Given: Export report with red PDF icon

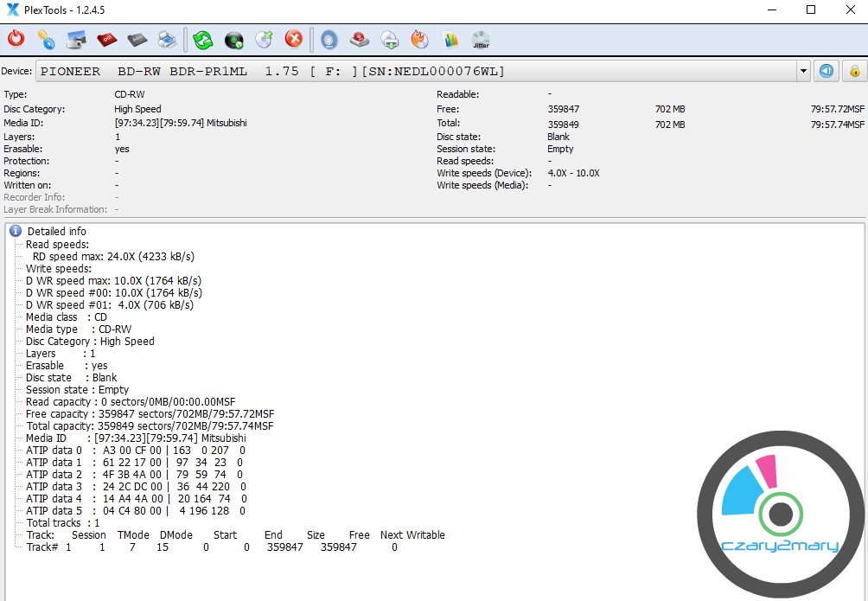Looking at the screenshot, I should [x=106, y=40].
